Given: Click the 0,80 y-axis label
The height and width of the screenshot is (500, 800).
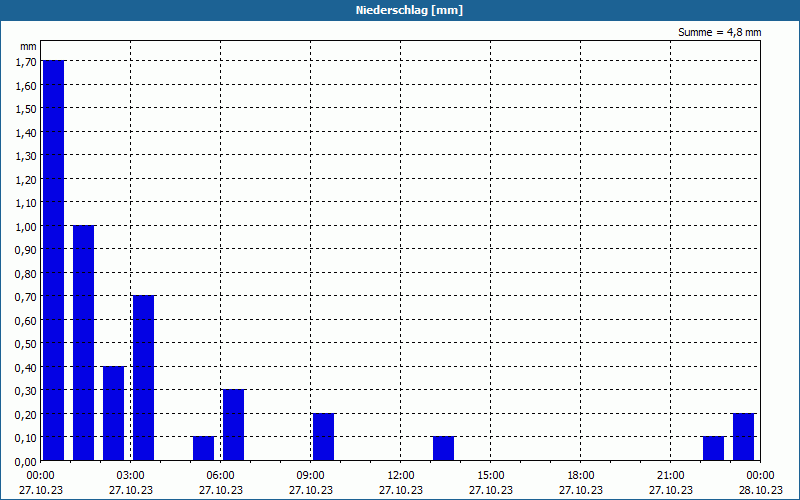Looking at the screenshot, I should pyautogui.click(x=26, y=273).
